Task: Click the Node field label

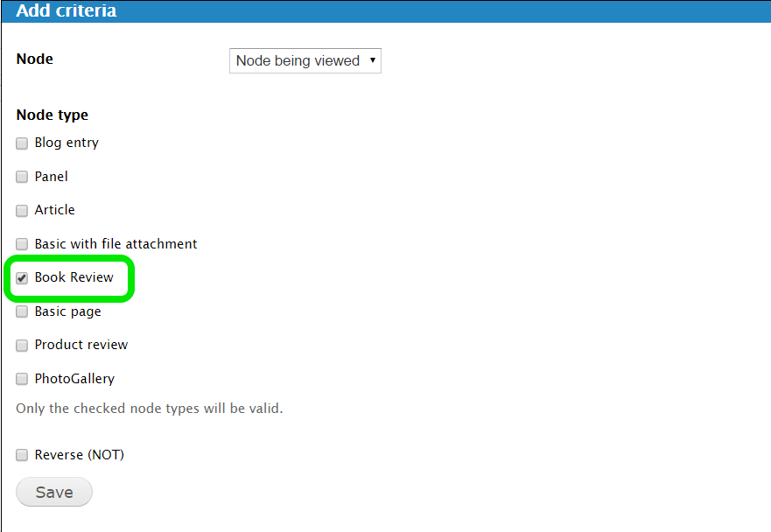Action: [x=34, y=59]
